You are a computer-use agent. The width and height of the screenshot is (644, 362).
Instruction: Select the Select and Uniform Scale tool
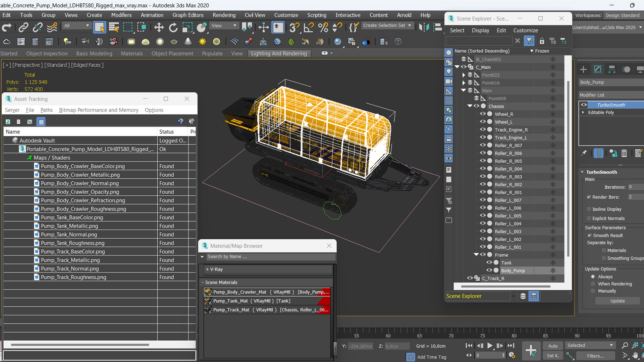(x=187, y=27)
